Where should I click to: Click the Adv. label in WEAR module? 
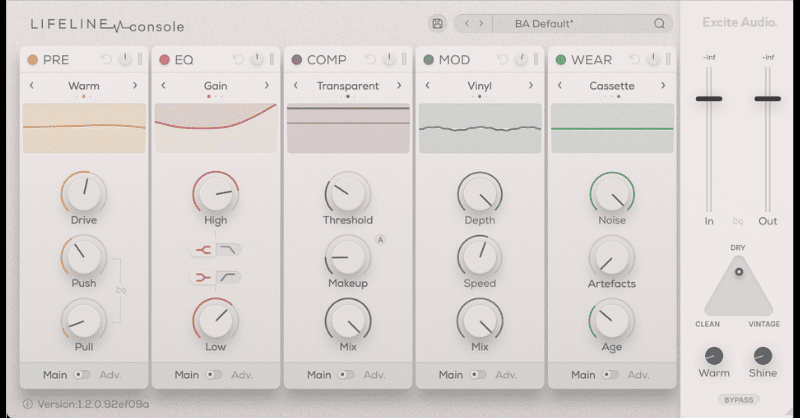(x=638, y=375)
